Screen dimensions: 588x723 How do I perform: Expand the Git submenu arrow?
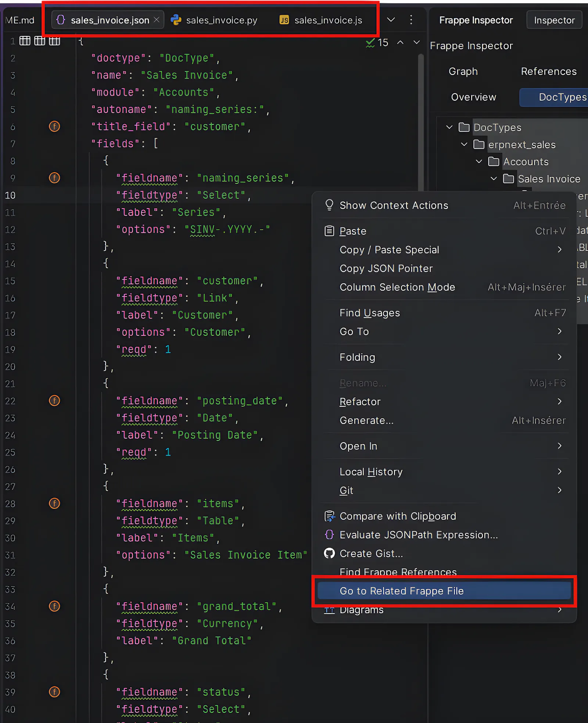click(x=560, y=490)
